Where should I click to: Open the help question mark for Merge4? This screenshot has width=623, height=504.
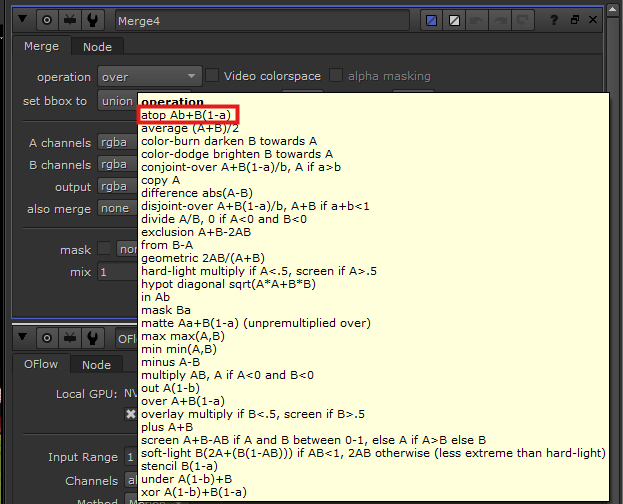point(553,19)
